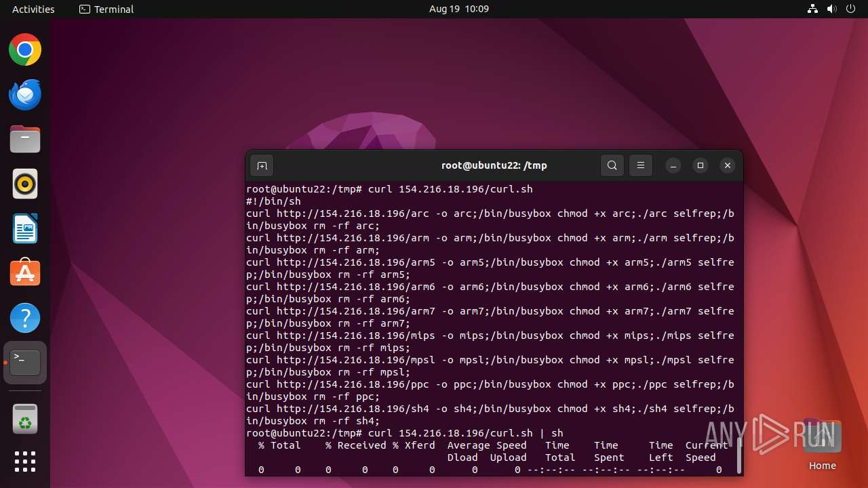Screen dimensions: 868x488
Task: Open terminal hamburger menu
Action: pos(641,165)
